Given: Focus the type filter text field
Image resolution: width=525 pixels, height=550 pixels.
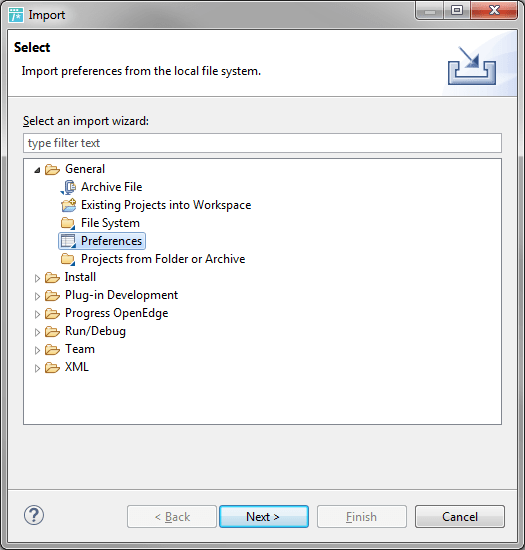Looking at the screenshot, I should point(262,143).
